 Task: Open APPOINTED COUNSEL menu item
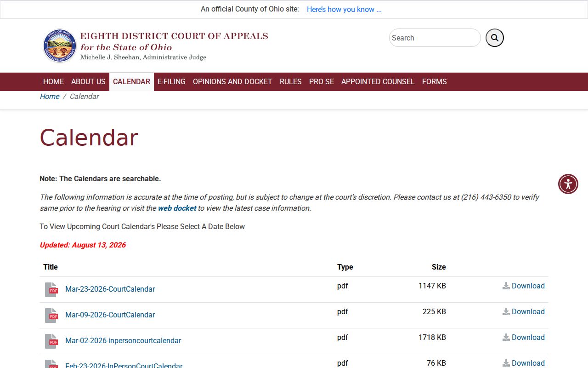tap(378, 81)
